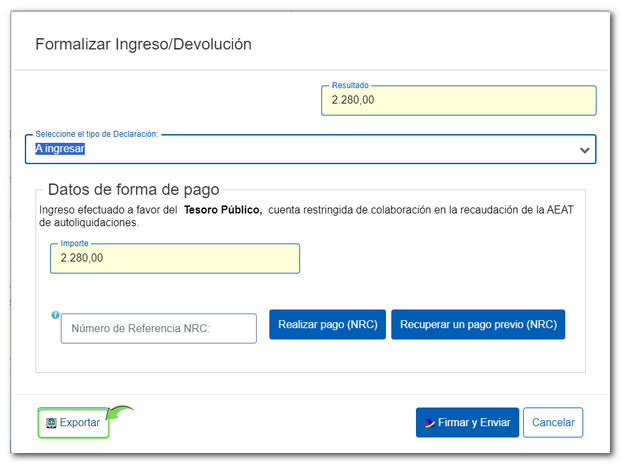This screenshot has width=621, height=464.
Task: Click the bold 'Tesoro Público' text
Action: click(x=222, y=210)
